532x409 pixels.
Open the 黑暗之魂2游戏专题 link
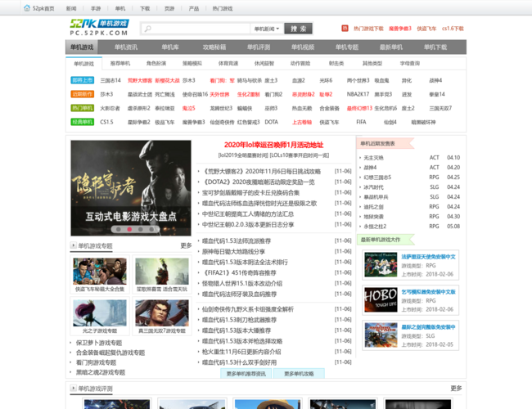[101, 372]
